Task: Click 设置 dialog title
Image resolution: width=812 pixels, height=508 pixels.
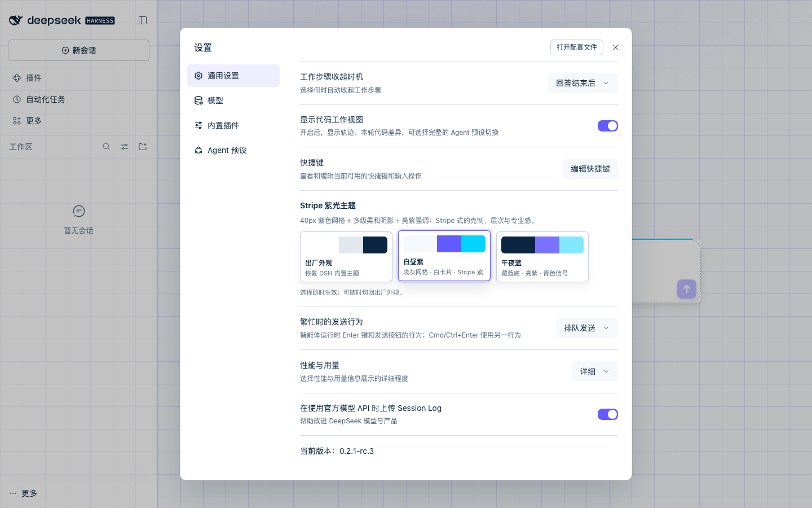Action: [203, 48]
